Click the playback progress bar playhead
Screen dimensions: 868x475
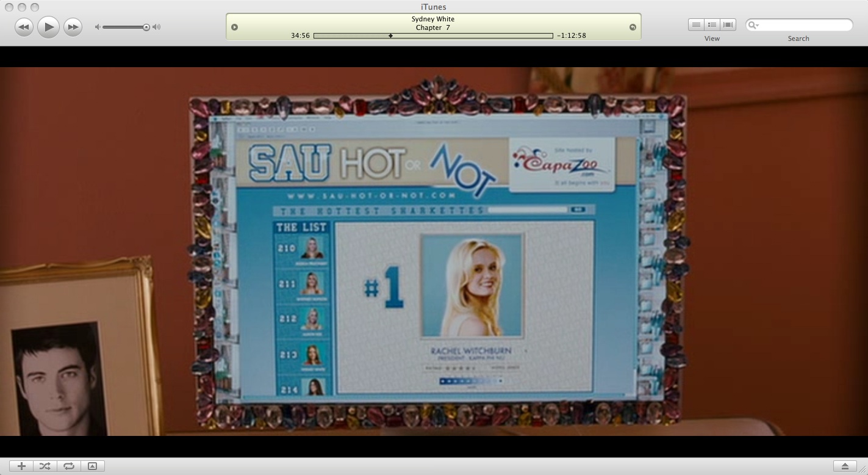(x=390, y=35)
